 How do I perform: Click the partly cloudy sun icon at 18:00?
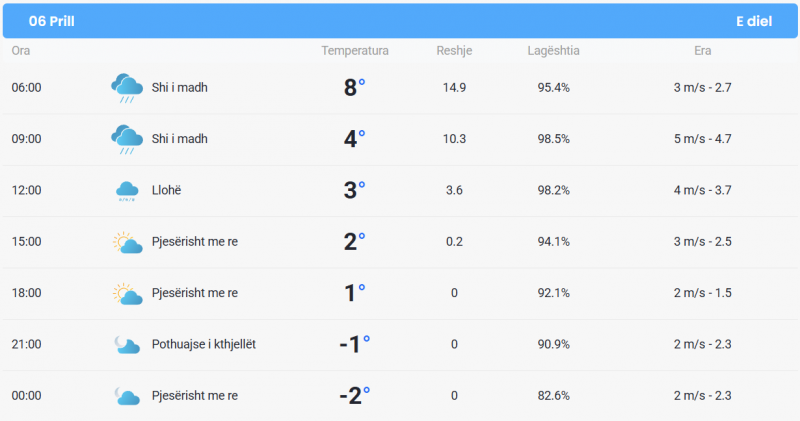pyautogui.click(x=127, y=294)
